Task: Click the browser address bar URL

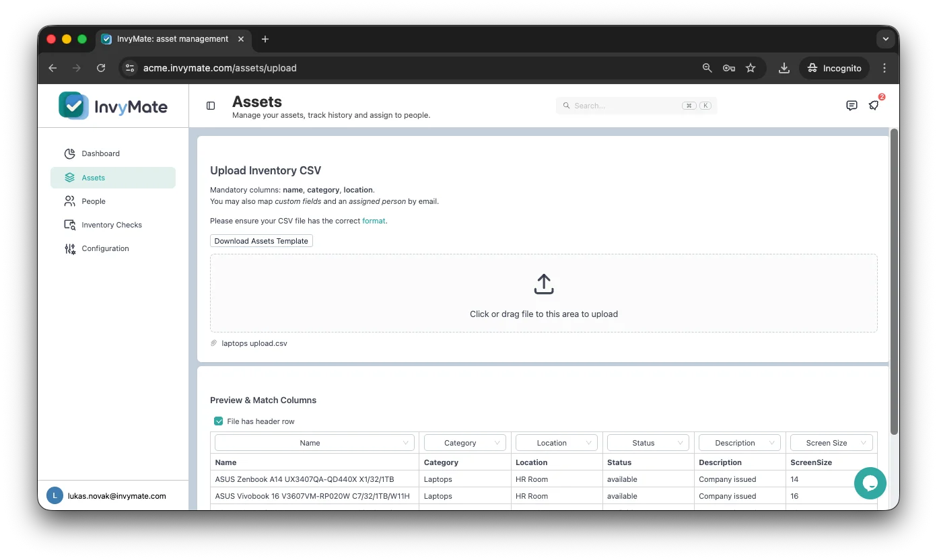Action: point(220,68)
